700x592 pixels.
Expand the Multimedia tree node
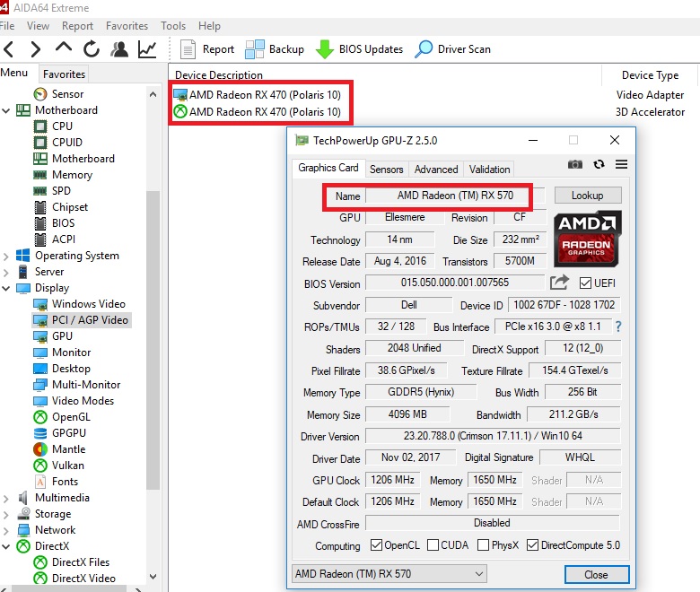pos(5,499)
